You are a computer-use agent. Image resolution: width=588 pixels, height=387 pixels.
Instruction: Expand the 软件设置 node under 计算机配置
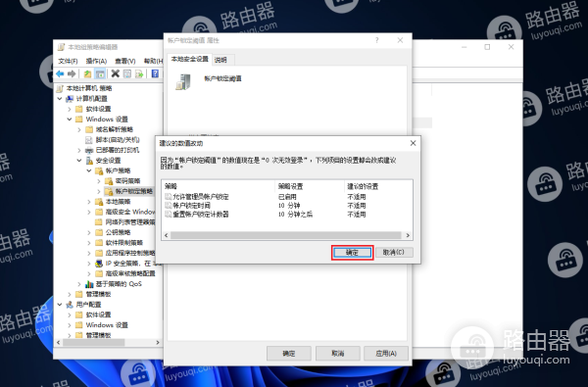coord(70,109)
